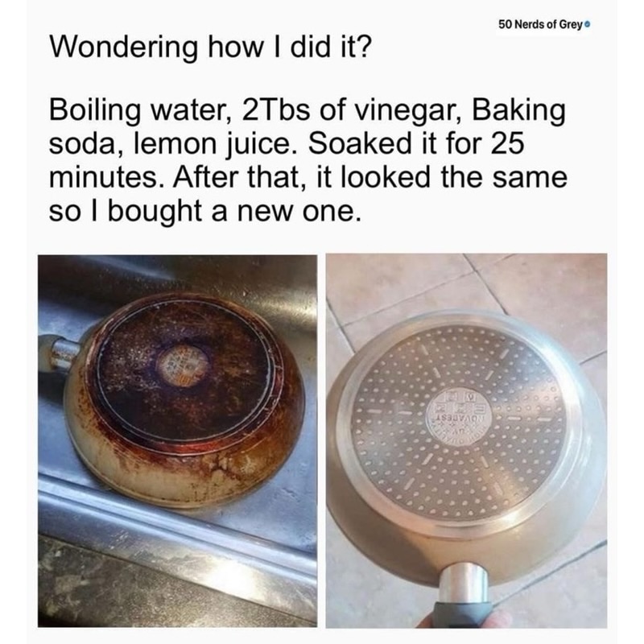Click the blue verified badge icon
The height and width of the screenshot is (644, 644).
coord(588,25)
